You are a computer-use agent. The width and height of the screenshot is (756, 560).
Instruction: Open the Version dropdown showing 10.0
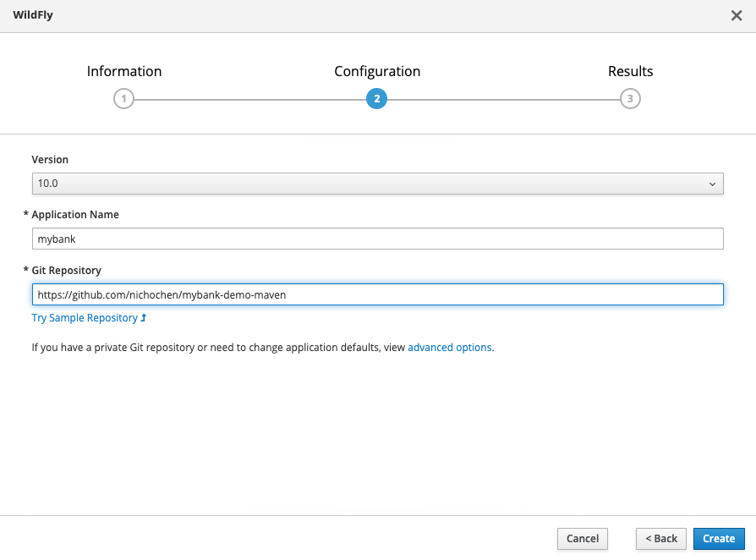(377, 184)
